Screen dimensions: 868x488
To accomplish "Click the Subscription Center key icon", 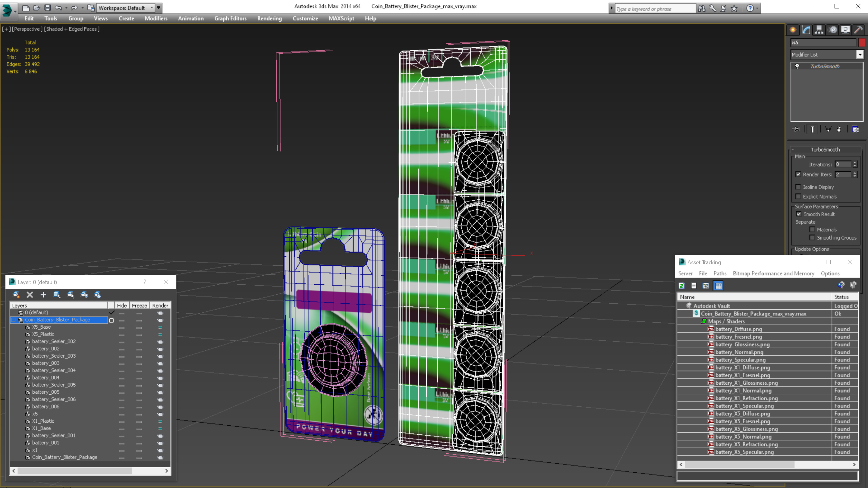I will click(712, 8).
